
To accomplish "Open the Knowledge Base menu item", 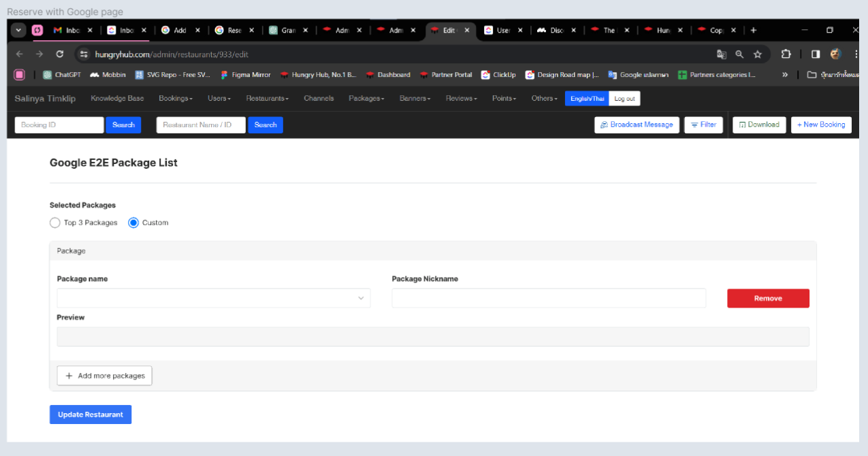I will [117, 99].
